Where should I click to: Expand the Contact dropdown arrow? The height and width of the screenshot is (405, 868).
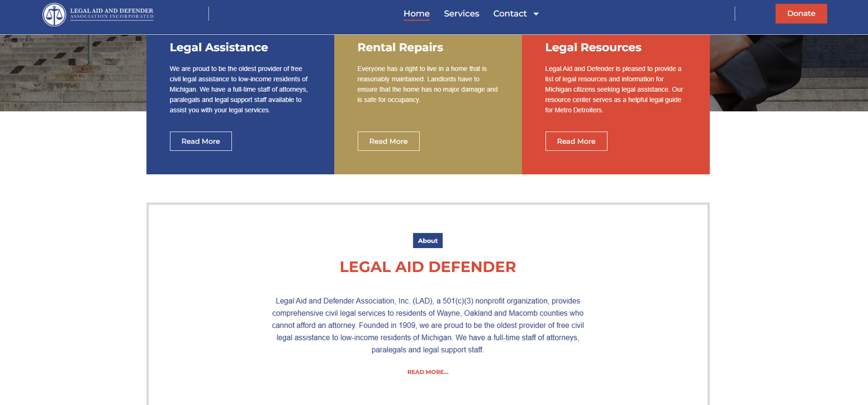(536, 14)
